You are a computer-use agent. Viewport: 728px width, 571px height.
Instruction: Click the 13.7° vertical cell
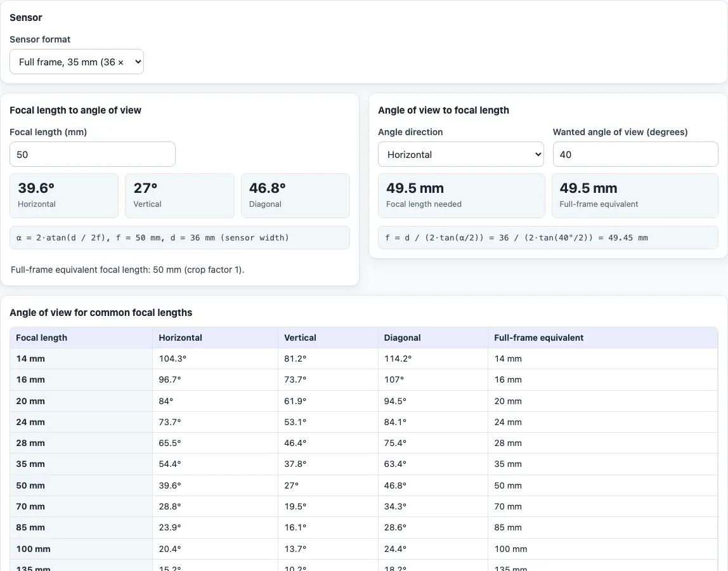[x=328, y=549]
